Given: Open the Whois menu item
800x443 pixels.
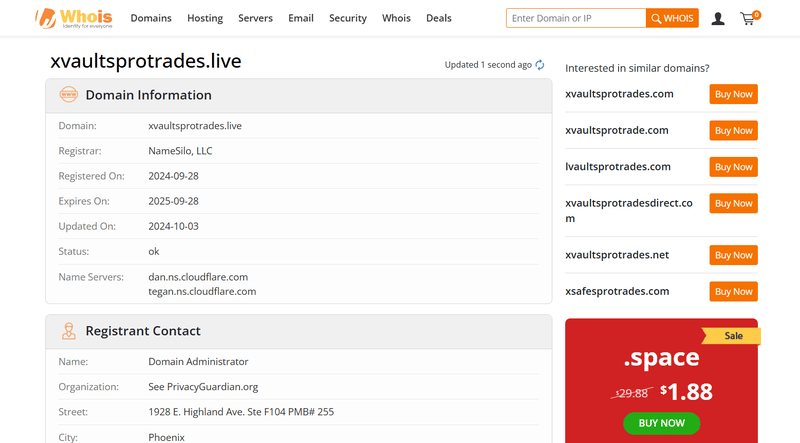Looking at the screenshot, I should pos(396,18).
